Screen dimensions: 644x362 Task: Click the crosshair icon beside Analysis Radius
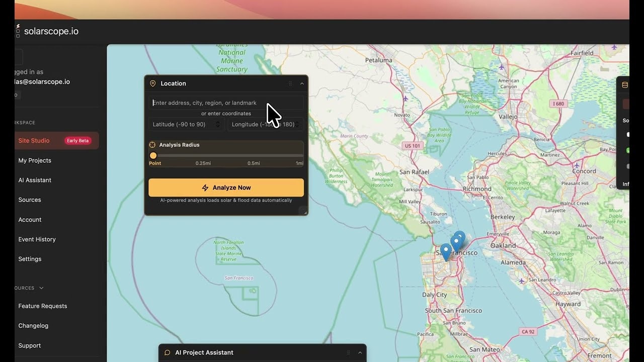[x=152, y=144]
